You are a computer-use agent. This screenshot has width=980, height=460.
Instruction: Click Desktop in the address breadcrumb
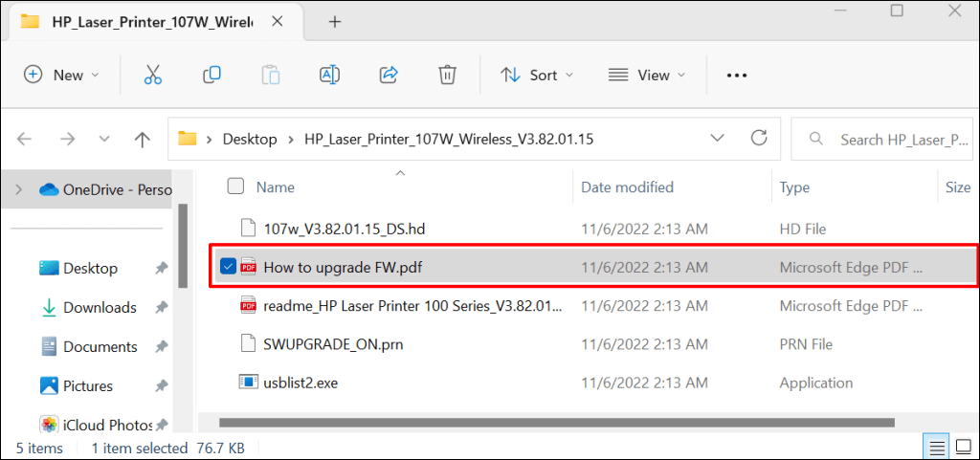[250, 140]
